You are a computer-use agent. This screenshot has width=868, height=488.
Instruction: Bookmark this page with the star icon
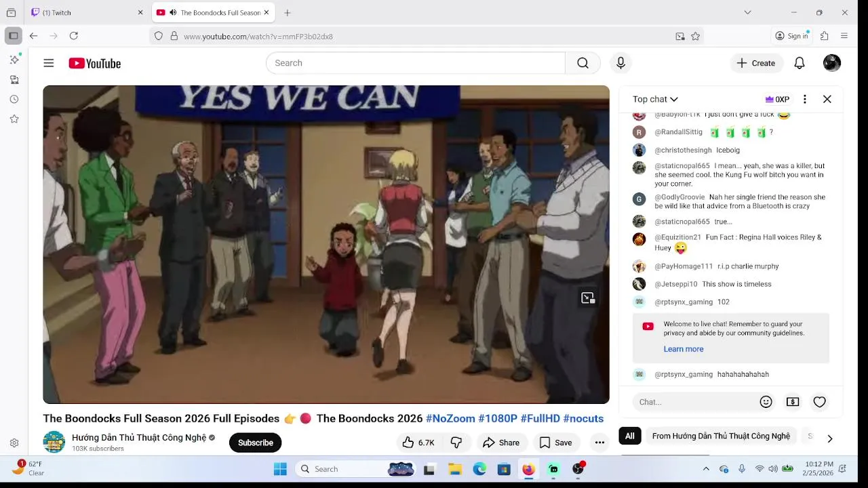[x=695, y=36]
